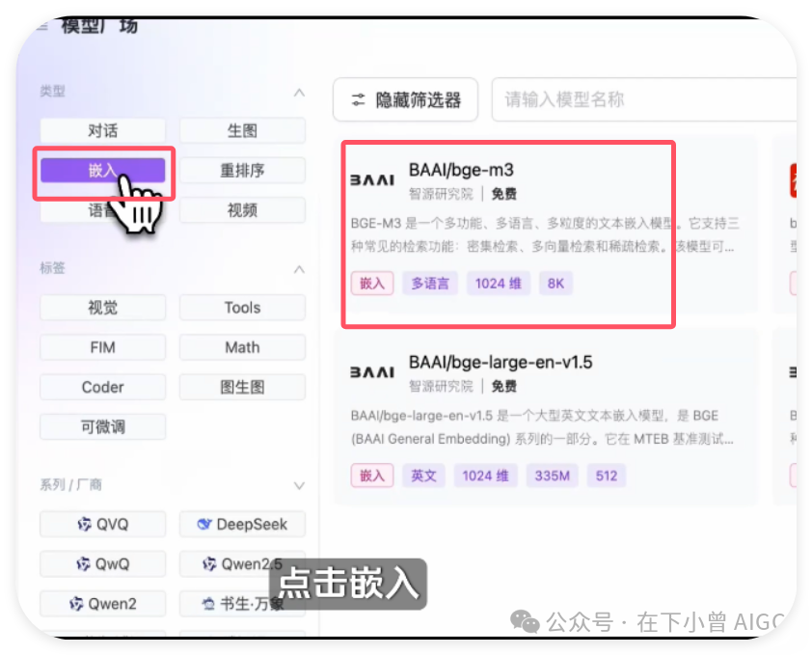Click the Qwen2 logo icon
Screen dimensions: 812x655
point(76,604)
